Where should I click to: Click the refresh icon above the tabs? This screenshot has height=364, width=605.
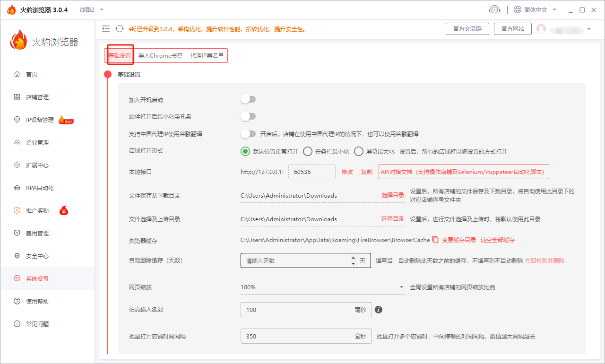click(119, 28)
